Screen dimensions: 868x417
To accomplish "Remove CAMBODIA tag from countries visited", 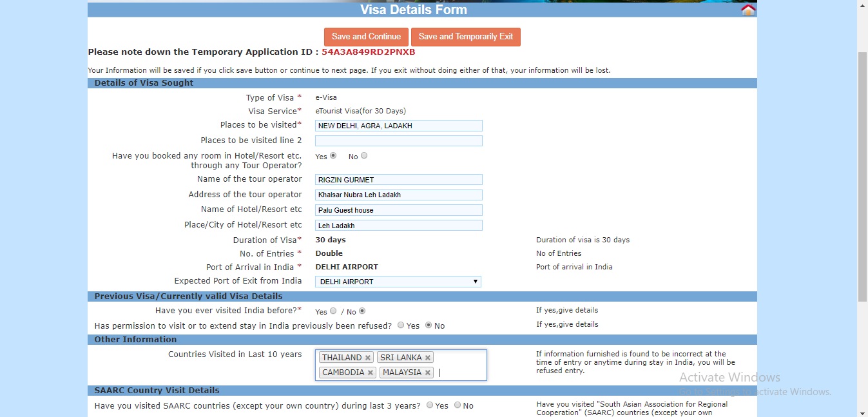I will coord(371,373).
